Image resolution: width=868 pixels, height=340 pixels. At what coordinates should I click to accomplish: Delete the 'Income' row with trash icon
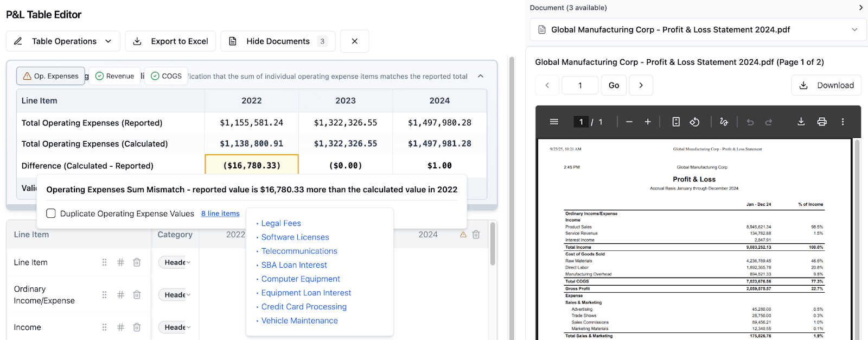pos(137,328)
